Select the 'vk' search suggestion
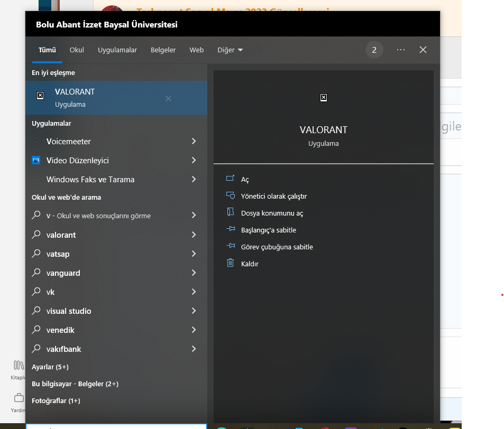The height and width of the screenshot is (429, 504). point(116,292)
